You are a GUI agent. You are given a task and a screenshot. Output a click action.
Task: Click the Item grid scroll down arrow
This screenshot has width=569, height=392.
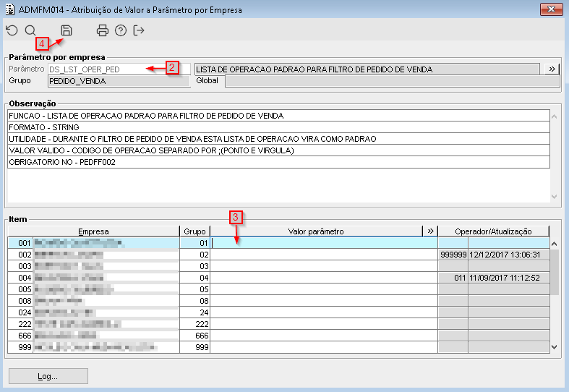point(554,347)
